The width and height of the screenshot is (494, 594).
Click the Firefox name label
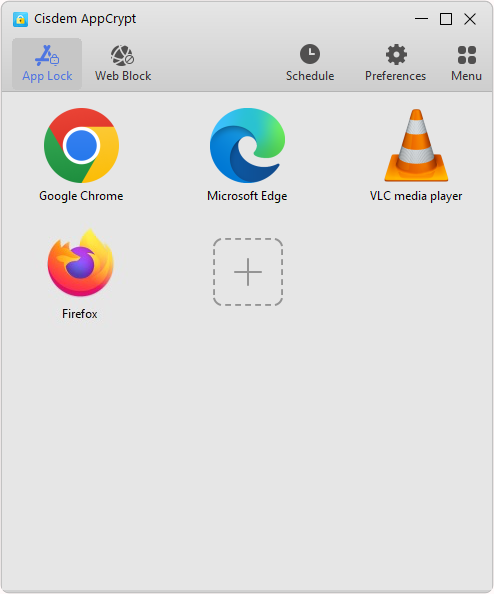tap(80, 314)
